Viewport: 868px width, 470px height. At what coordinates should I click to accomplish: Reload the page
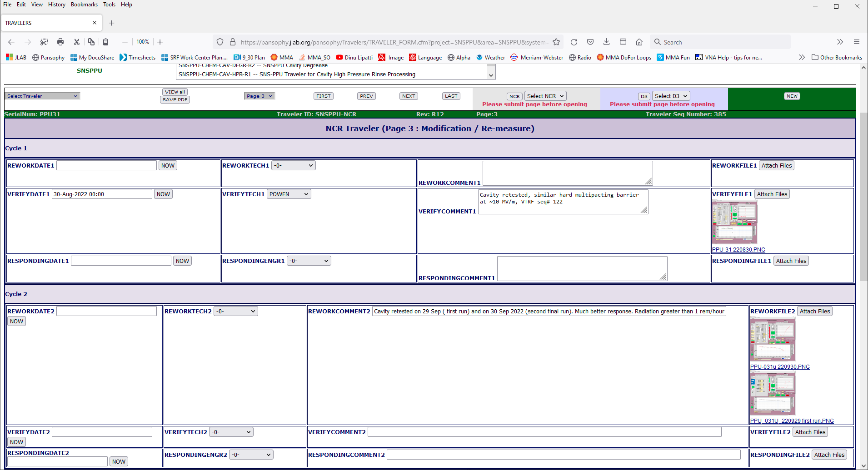574,42
